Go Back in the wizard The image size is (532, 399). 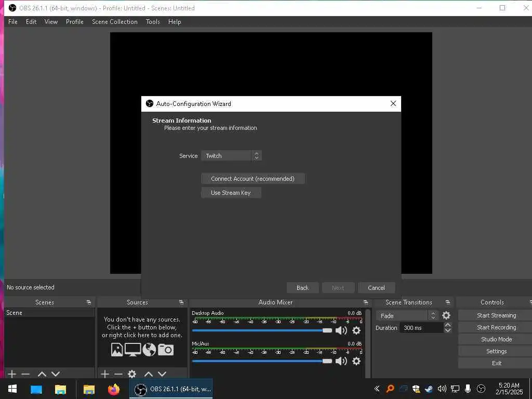click(x=303, y=288)
